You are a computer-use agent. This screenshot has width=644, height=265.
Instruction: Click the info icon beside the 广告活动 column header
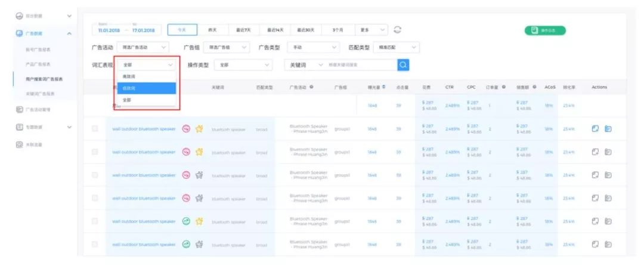312,87
